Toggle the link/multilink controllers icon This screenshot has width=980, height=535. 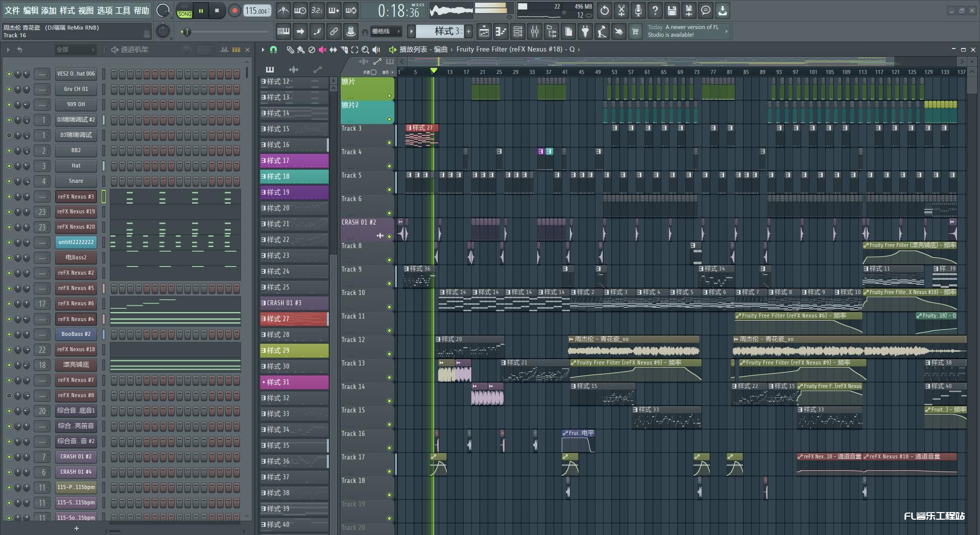[334, 32]
